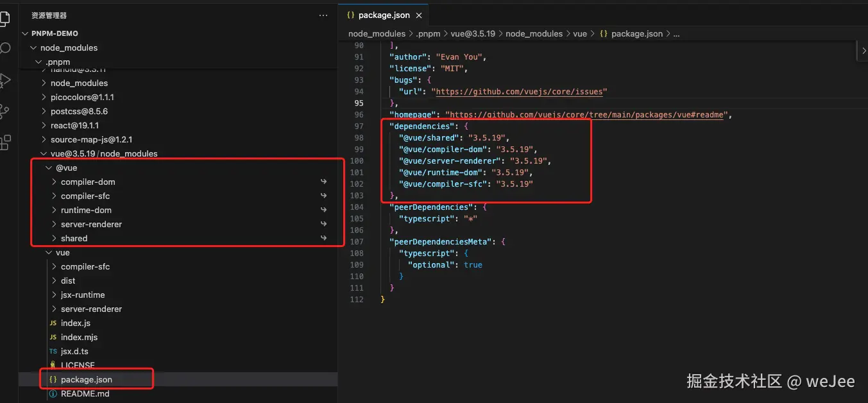
Task: Click line number 104 in the gutter
Action: point(357,207)
